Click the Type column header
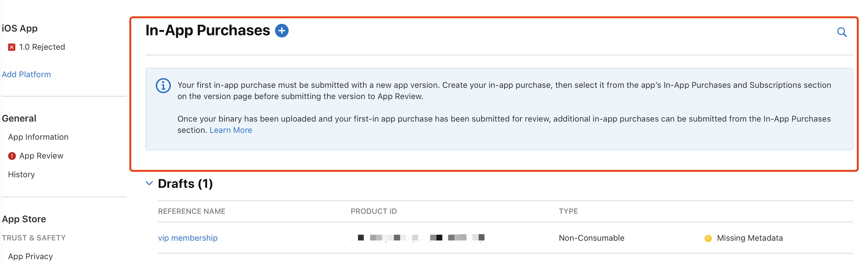 (x=568, y=211)
